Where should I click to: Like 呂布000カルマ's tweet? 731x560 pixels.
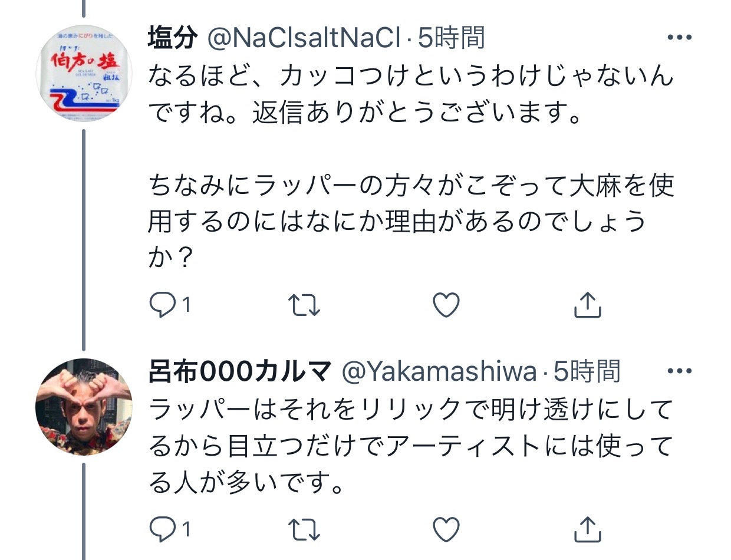(446, 529)
